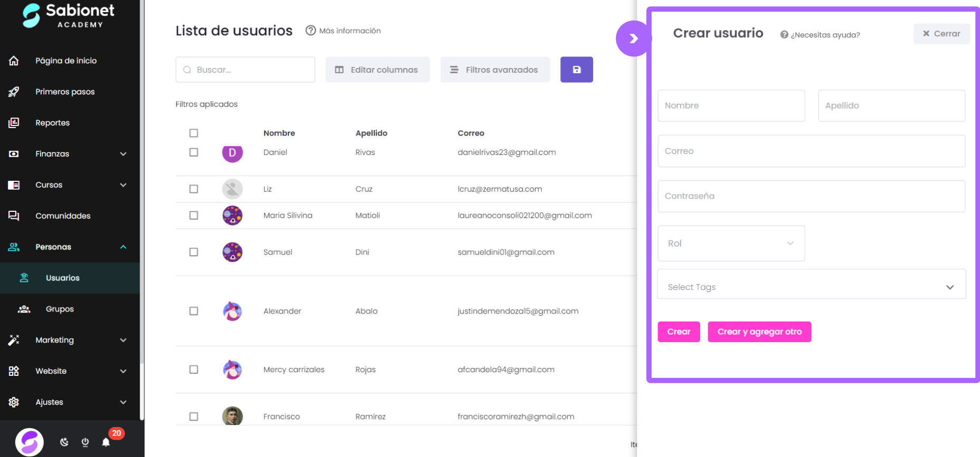Click the home icon beside Página de inicio

click(14, 61)
